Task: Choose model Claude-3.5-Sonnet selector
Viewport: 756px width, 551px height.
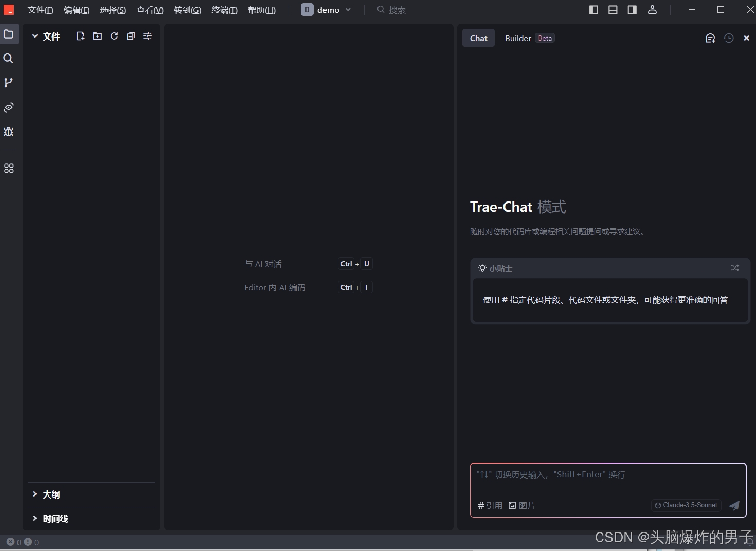Action: click(x=686, y=505)
